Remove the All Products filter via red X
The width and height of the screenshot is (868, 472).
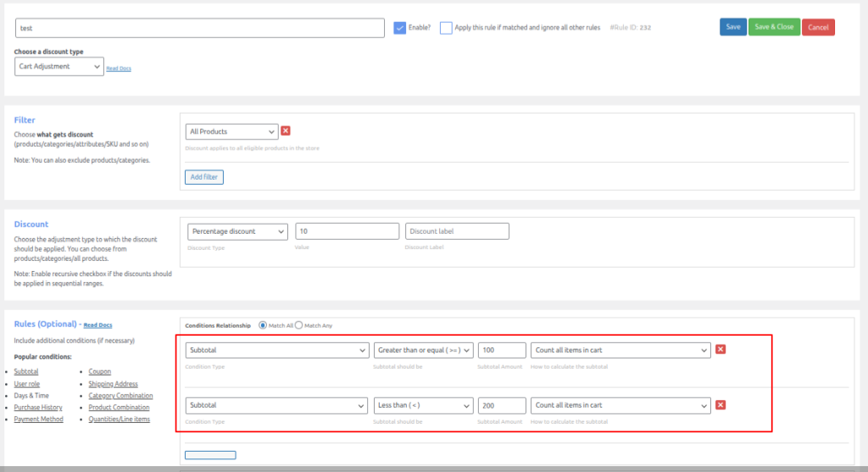click(x=286, y=130)
